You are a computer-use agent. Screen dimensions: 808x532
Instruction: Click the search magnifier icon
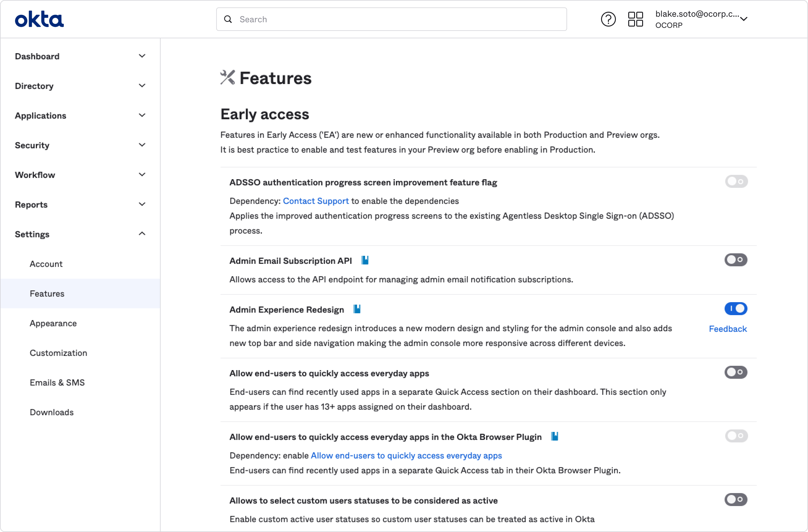click(x=228, y=19)
